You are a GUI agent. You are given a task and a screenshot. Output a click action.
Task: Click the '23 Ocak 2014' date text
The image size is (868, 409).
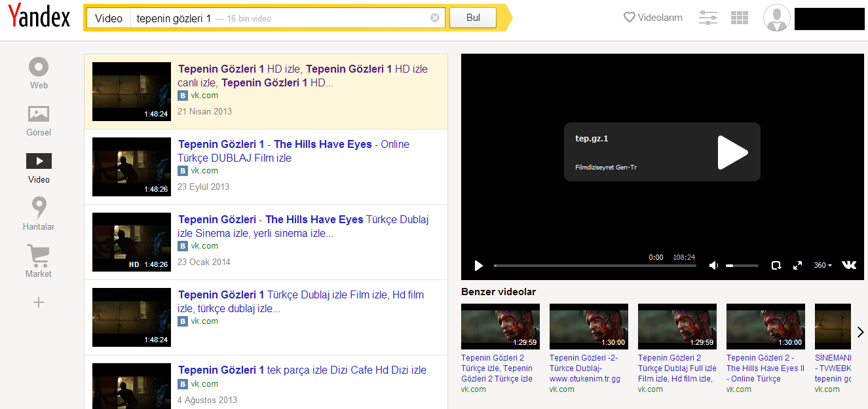pos(204,262)
